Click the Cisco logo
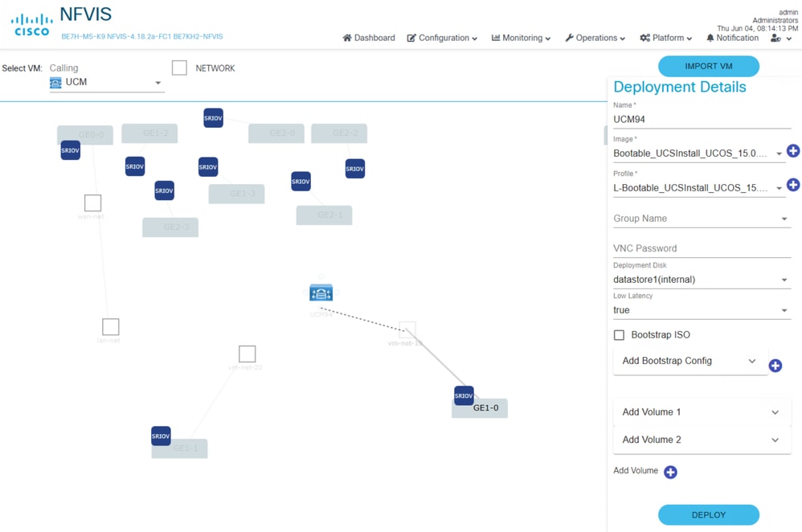This screenshot has height=532, width=802. click(x=31, y=25)
